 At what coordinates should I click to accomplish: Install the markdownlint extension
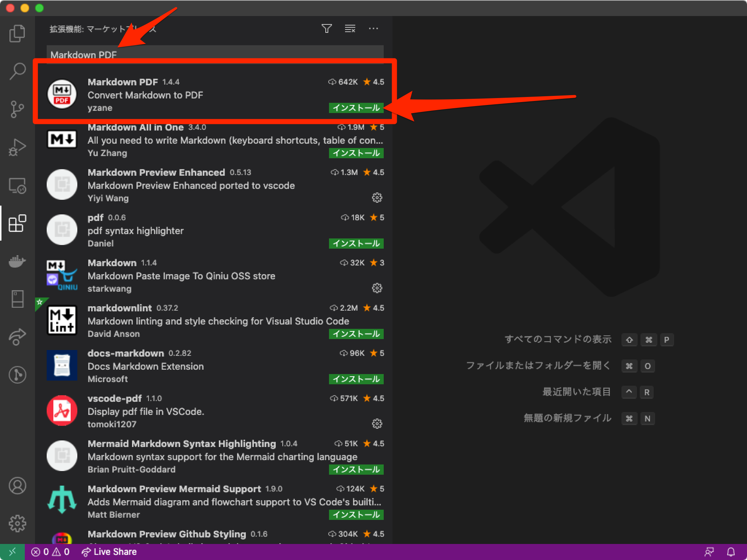(356, 334)
